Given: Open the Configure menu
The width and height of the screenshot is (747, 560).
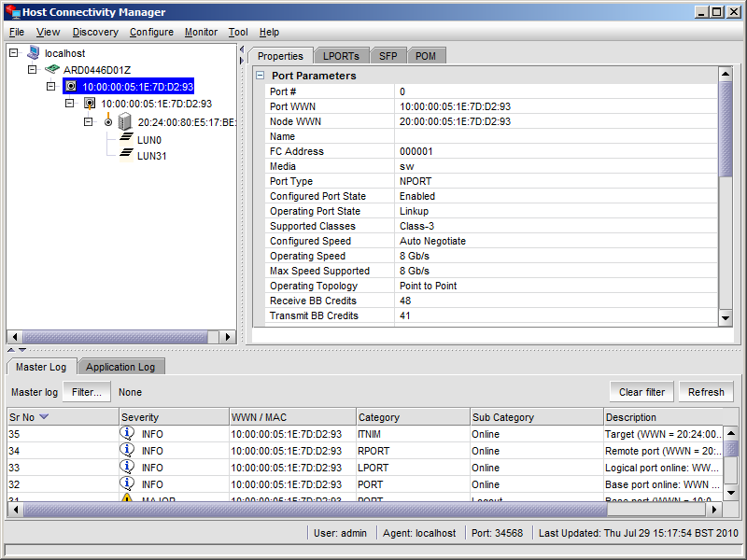Looking at the screenshot, I should click(x=151, y=32).
